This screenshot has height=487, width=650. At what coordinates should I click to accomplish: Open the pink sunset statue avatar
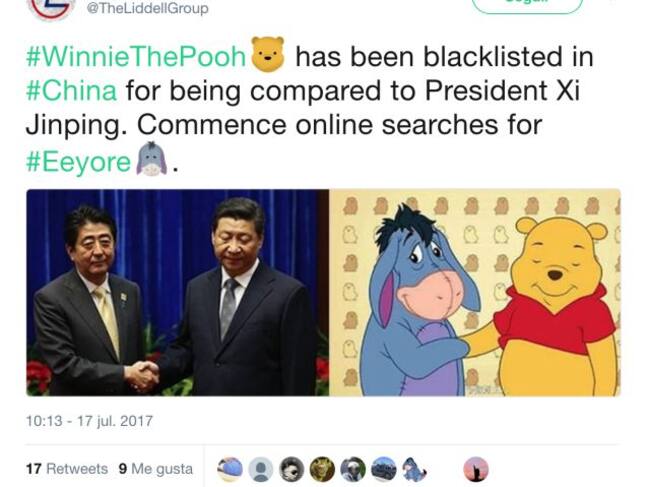(x=476, y=469)
